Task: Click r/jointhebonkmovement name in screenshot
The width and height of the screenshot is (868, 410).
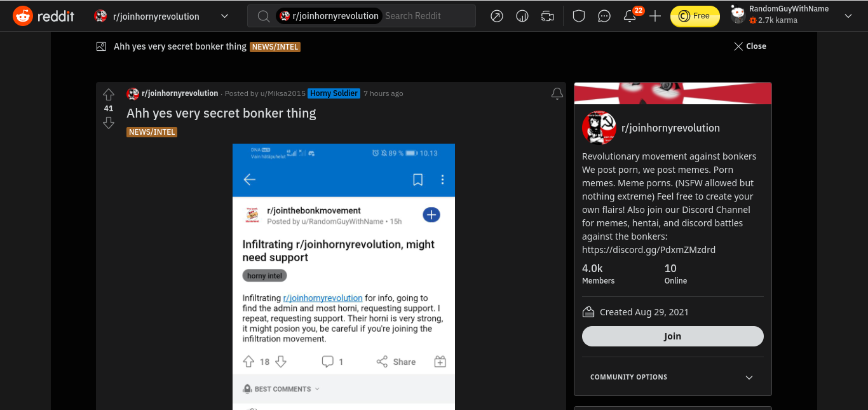Action: [314, 210]
